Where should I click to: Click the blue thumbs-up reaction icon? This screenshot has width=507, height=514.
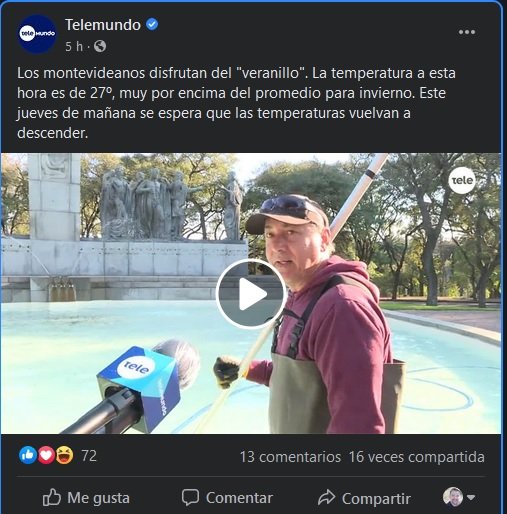28,455
